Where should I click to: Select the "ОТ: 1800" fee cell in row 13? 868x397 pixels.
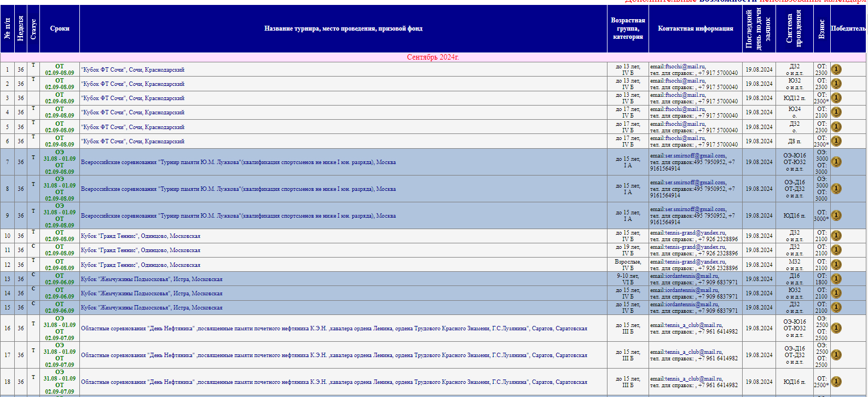[821, 279]
